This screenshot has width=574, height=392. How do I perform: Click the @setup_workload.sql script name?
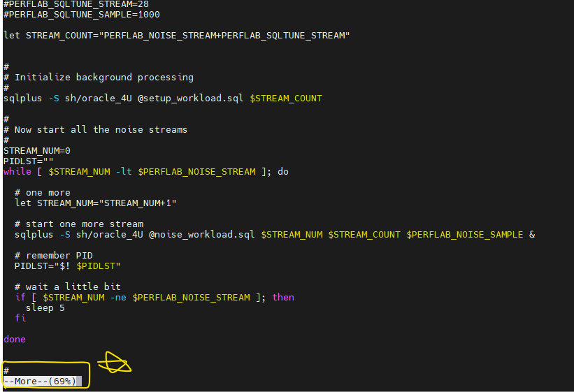[190, 99]
